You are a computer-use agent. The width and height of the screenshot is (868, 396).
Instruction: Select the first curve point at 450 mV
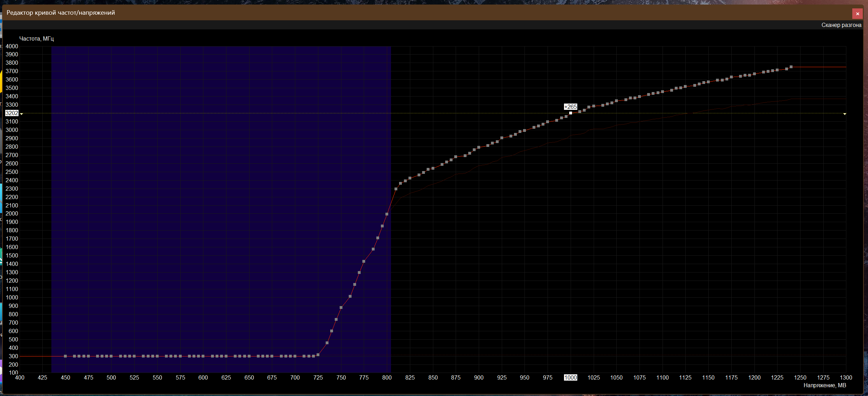(x=65, y=356)
